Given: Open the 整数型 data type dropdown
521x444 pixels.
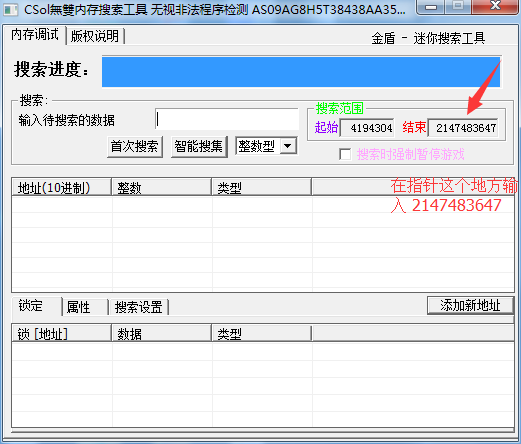Looking at the screenshot, I should (x=266, y=146).
